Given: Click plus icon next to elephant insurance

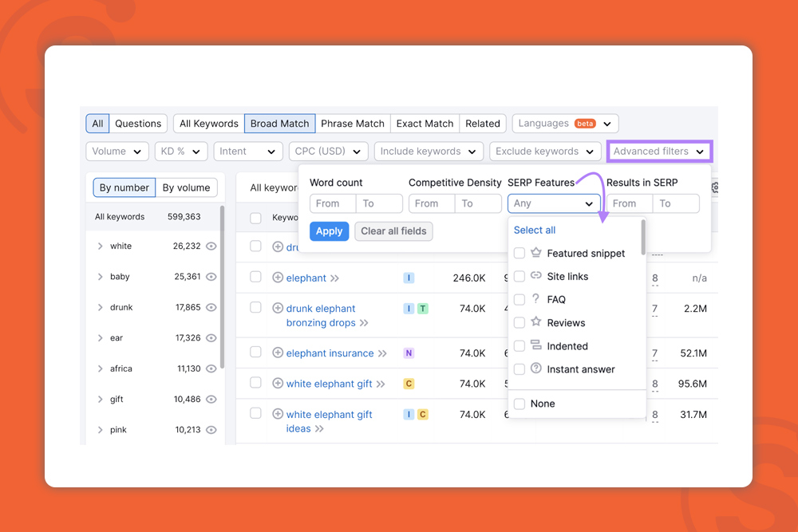Looking at the screenshot, I should [x=278, y=353].
